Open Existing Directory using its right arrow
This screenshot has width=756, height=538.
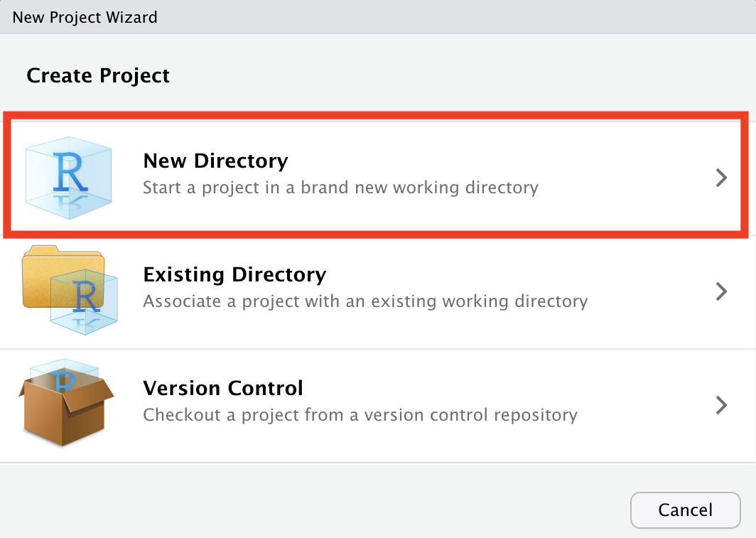click(721, 291)
